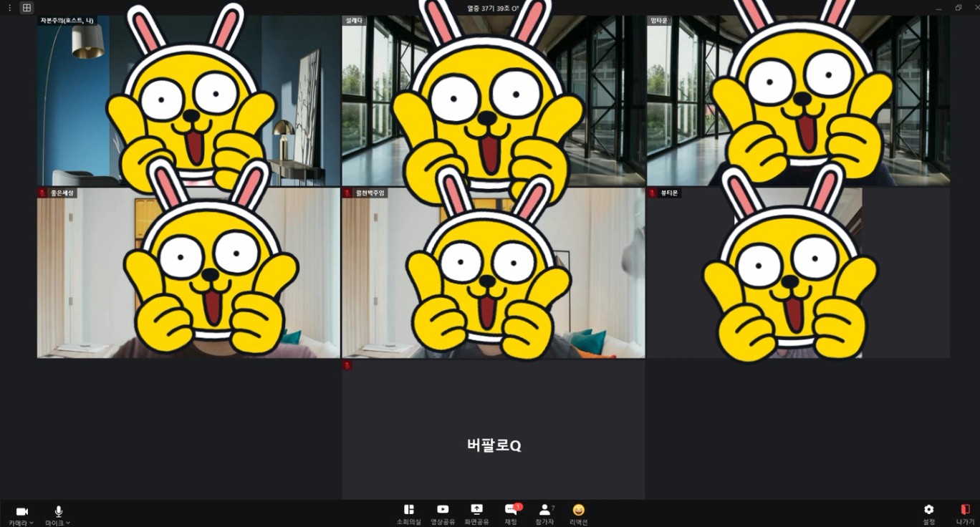
Task: Select the 뷰티온 video tile
Action: 798,273
